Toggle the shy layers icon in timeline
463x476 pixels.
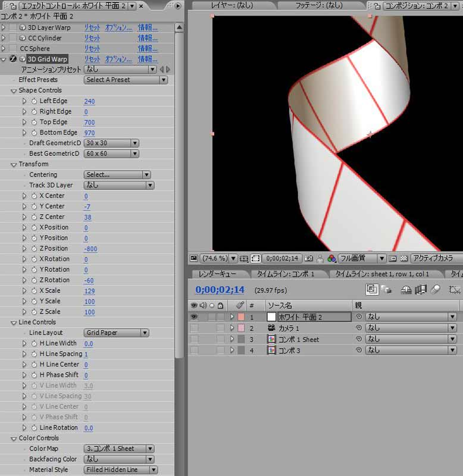pyautogui.click(x=406, y=290)
